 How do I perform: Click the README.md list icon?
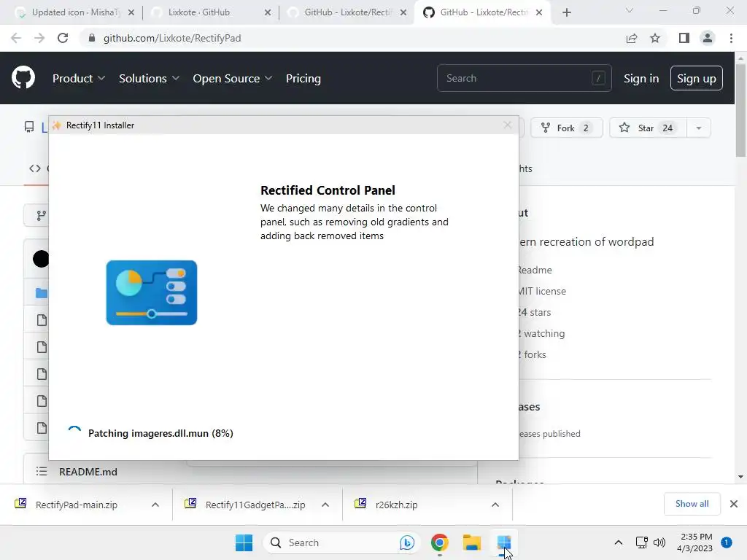point(42,472)
